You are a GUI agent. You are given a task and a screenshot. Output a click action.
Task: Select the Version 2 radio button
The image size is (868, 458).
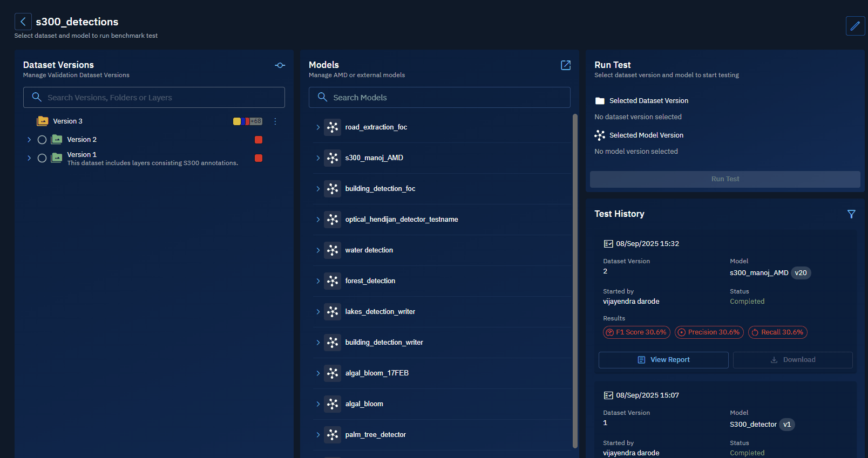pos(42,140)
